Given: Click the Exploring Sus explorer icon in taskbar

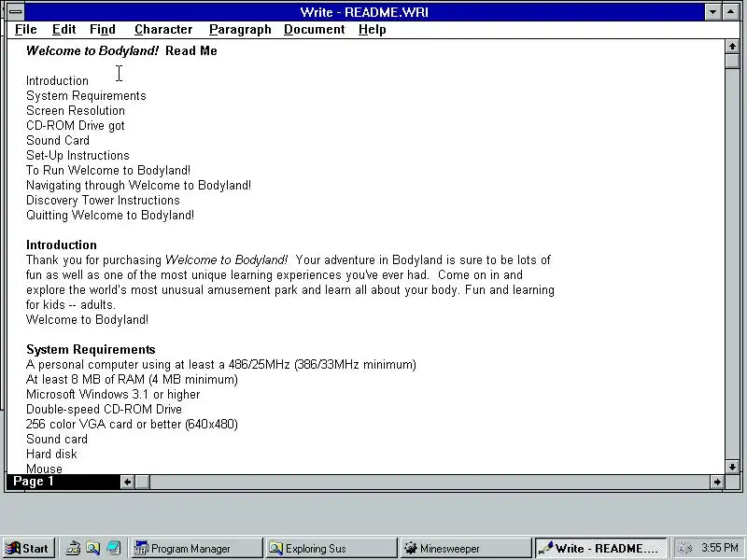Looking at the screenshot, I should (x=275, y=549).
